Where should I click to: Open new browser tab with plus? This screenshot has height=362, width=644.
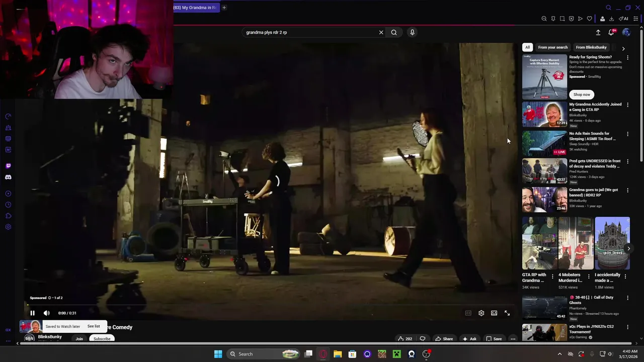[x=224, y=8]
